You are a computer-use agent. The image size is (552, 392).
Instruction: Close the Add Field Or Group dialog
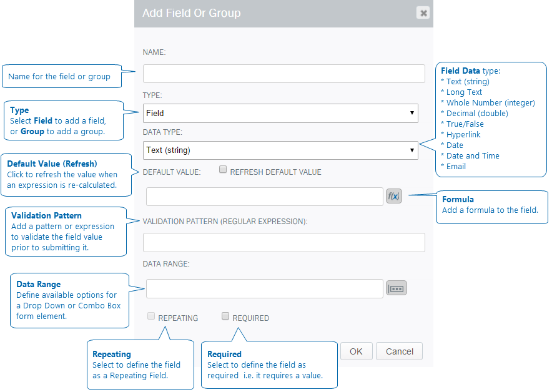click(423, 13)
